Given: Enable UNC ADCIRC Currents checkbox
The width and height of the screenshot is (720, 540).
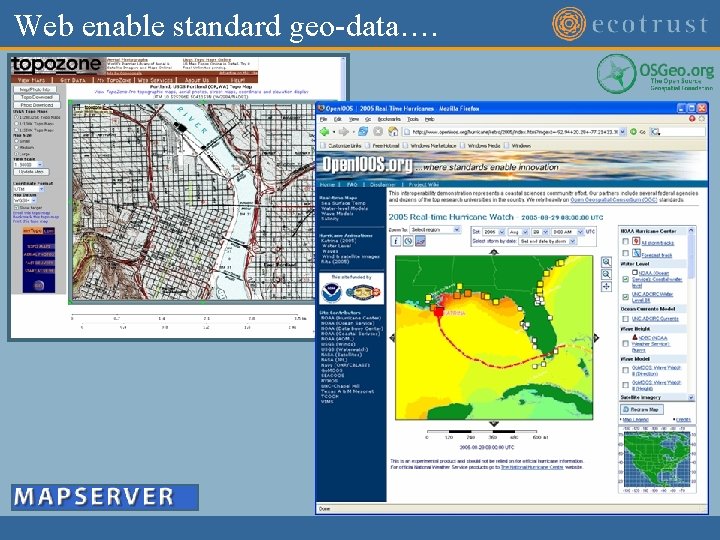Looking at the screenshot, I should [625, 319].
